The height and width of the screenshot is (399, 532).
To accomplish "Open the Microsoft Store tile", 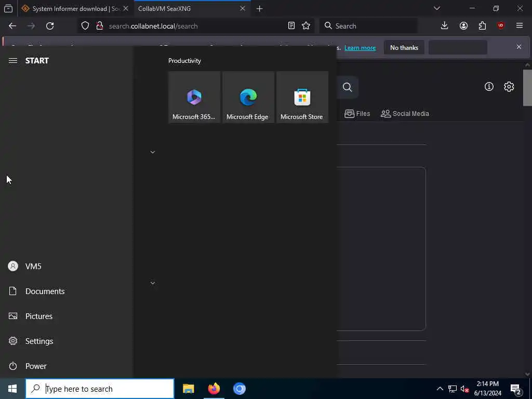I will pyautogui.click(x=302, y=97).
